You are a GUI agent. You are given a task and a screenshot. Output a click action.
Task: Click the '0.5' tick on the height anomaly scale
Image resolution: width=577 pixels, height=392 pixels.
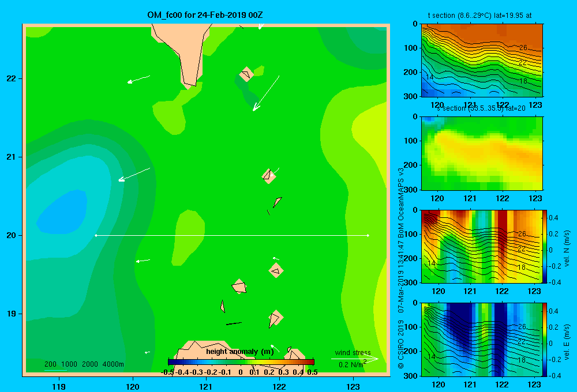point(312,372)
